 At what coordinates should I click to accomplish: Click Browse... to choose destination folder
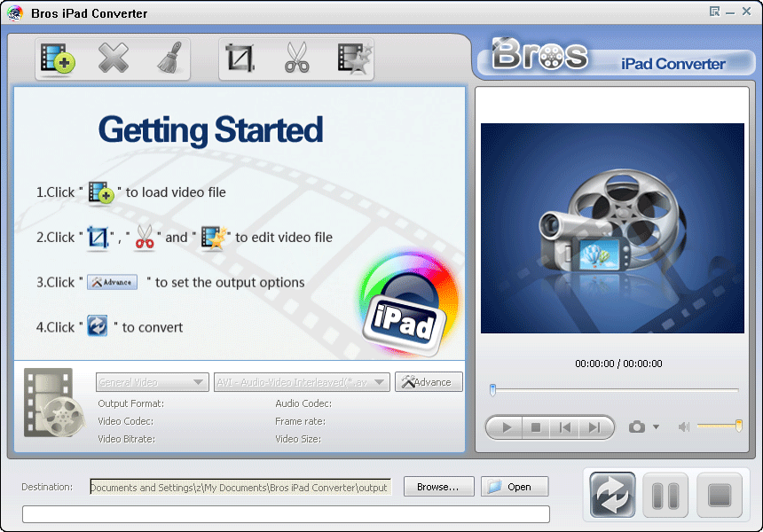point(437,487)
